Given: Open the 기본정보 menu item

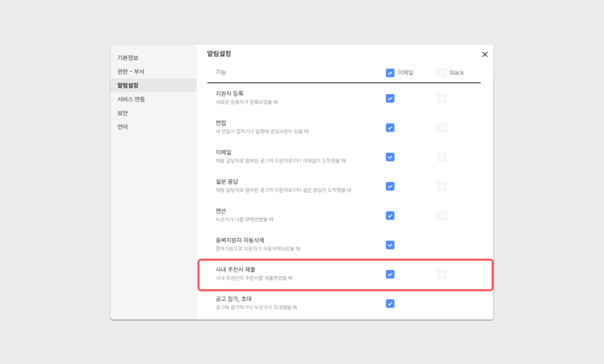Looking at the screenshot, I should (x=128, y=58).
